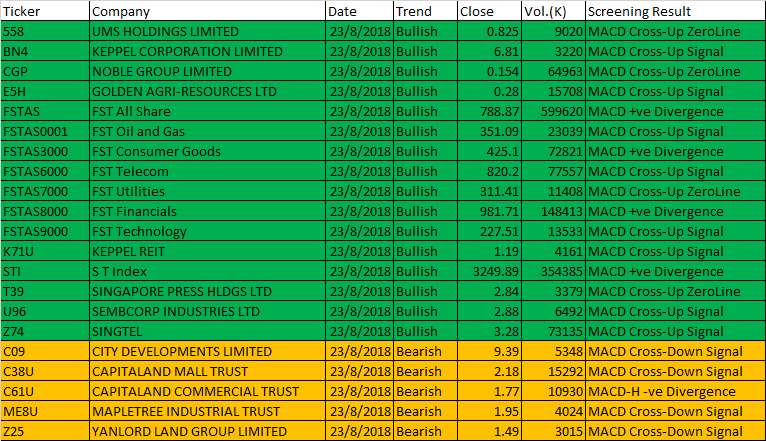766x441 pixels.
Task: Select the Company column header
Action: tap(208, 11)
